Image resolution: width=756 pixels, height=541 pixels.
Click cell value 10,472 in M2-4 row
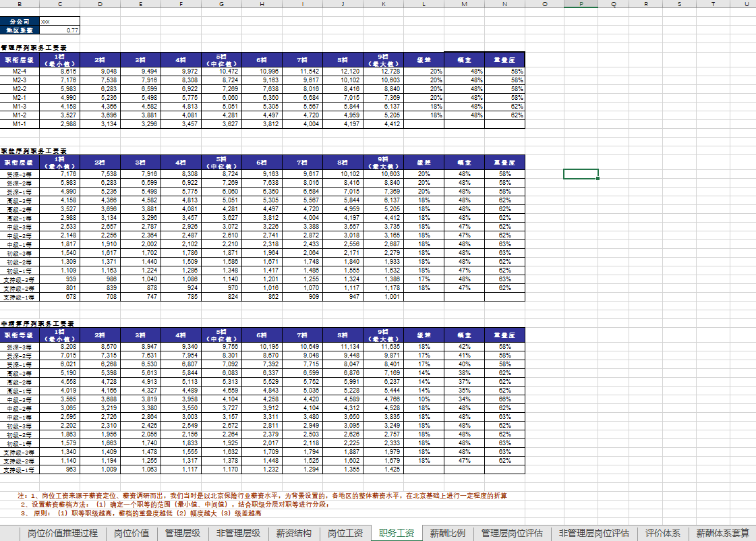tap(221, 72)
